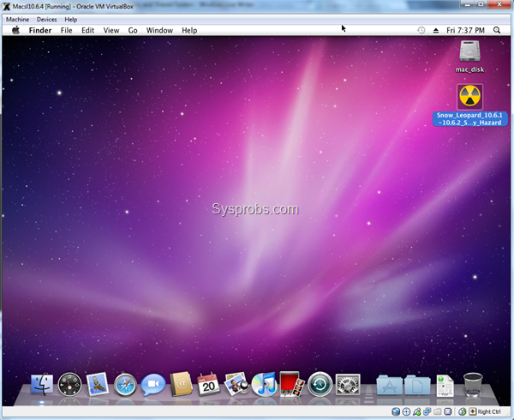The height and width of the screenshot is (420, 514).
Task: Open the Apple menu logo
Action: click(x=15, y=31)
